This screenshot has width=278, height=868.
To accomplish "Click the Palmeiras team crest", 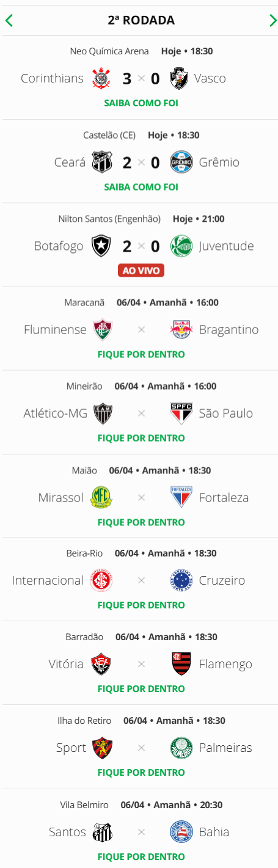I will tap(181, 748).
